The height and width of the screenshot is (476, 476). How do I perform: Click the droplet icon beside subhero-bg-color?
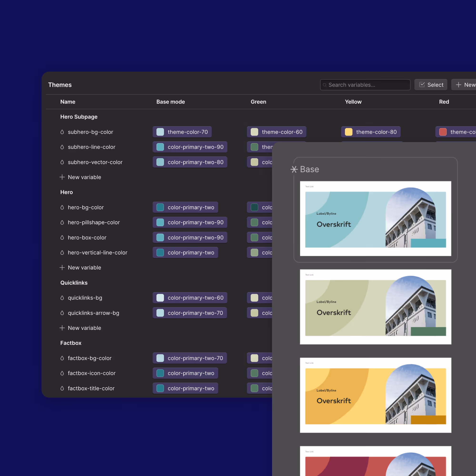62,132
